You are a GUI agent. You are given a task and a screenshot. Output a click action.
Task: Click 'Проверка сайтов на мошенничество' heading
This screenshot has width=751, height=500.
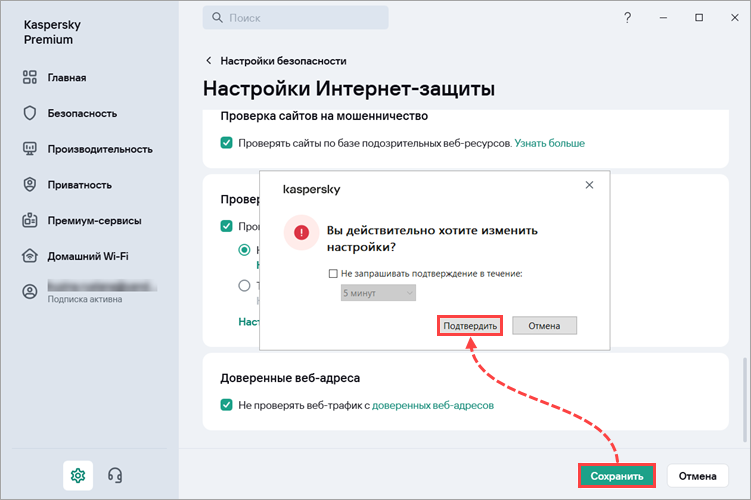pos(324,116)
